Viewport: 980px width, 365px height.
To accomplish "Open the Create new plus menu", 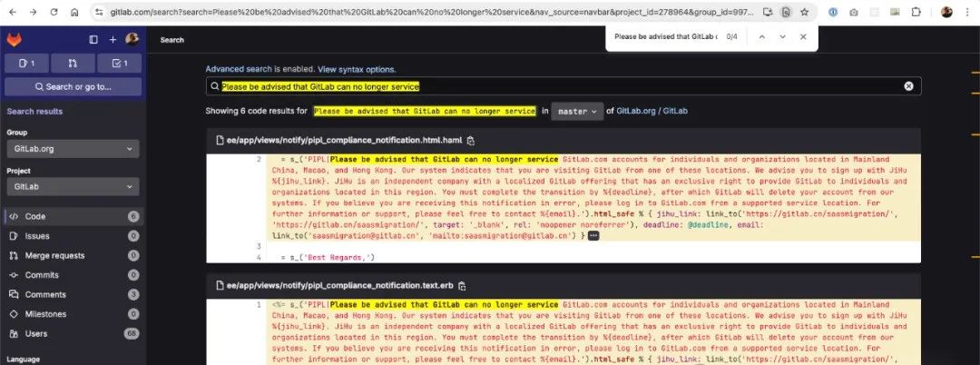I will click(113, 39).
